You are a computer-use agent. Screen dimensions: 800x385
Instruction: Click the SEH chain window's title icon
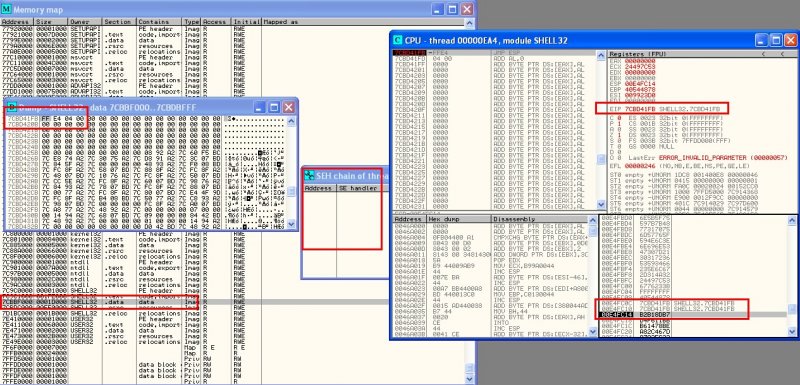309,176
